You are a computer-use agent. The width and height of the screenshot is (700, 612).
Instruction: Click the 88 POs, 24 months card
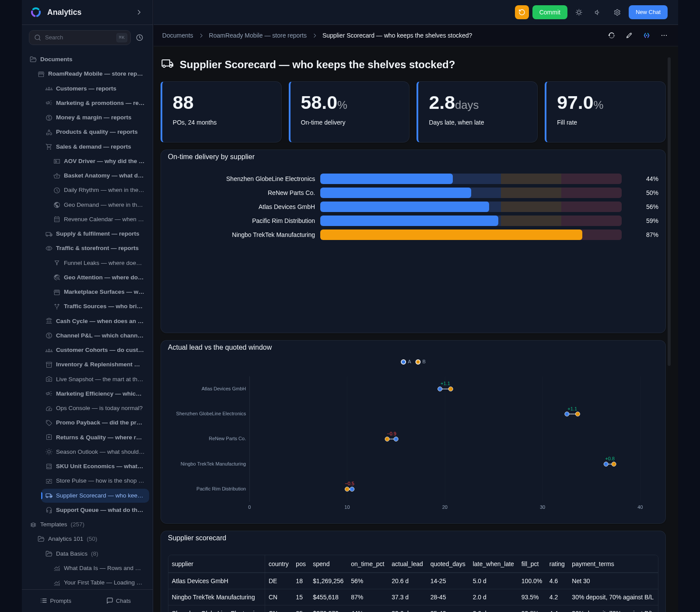click(x=221, y=112)
